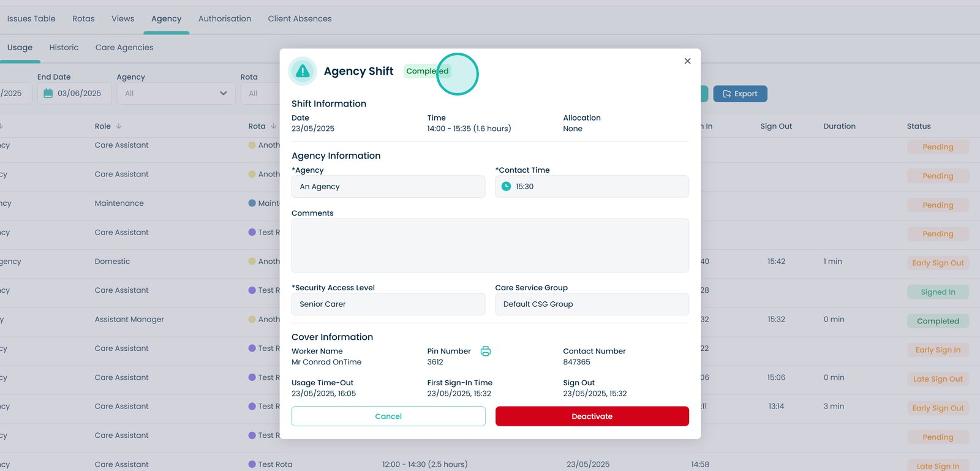
Task: Switch to Client Absences tab
Action: [300, 19]
